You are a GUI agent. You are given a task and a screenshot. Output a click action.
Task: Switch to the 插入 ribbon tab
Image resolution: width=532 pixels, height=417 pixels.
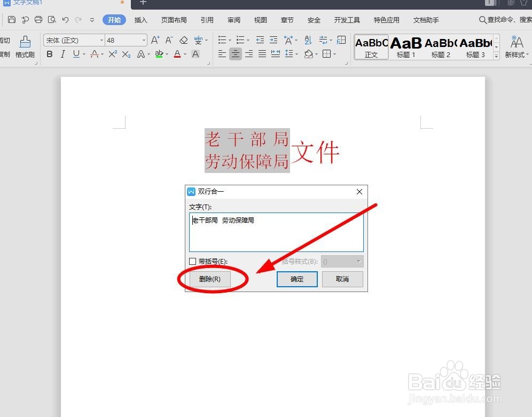140,20
